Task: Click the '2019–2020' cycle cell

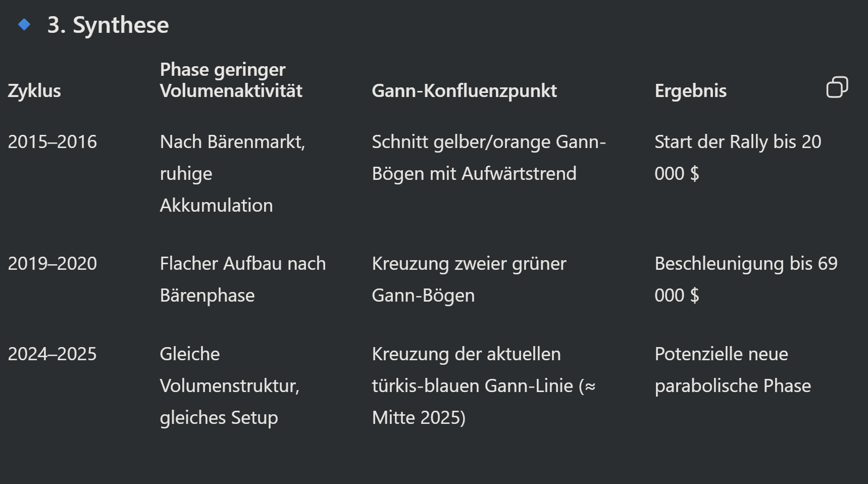Action: click(x=52, y=264)
